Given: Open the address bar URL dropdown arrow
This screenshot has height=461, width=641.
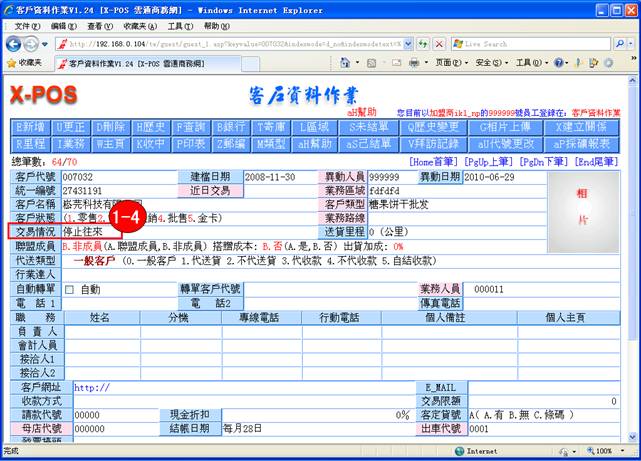Looking at the screenshot, I should point(407,44).
